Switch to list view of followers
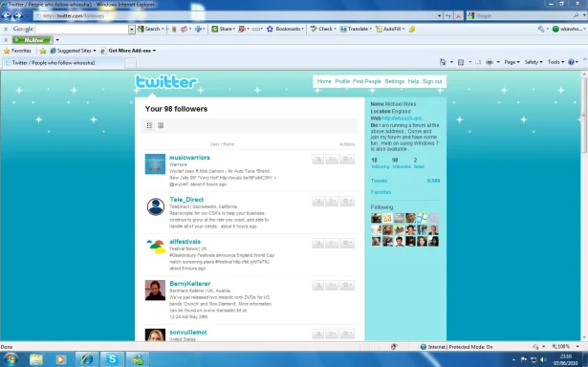 pos(149,125)
